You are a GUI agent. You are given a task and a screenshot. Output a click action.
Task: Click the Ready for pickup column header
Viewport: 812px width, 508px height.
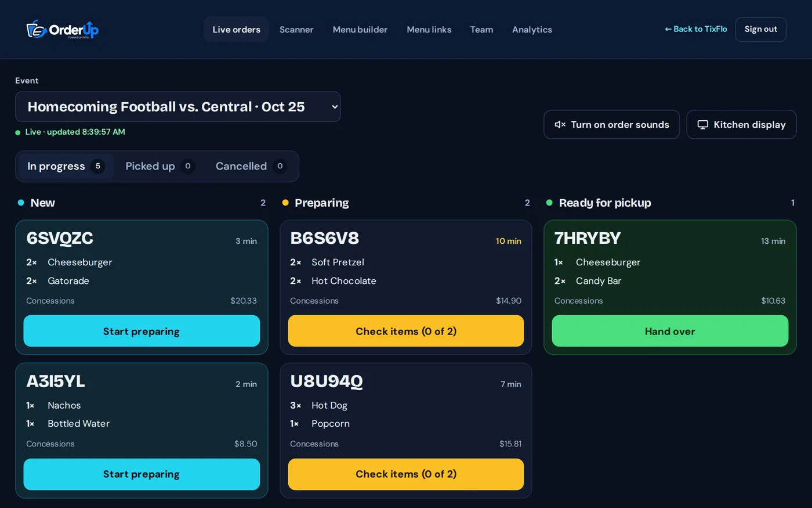click(605, 203)
